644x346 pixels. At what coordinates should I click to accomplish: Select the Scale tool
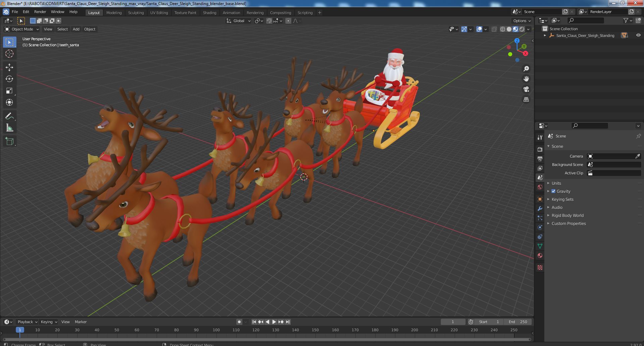(9, 91)
